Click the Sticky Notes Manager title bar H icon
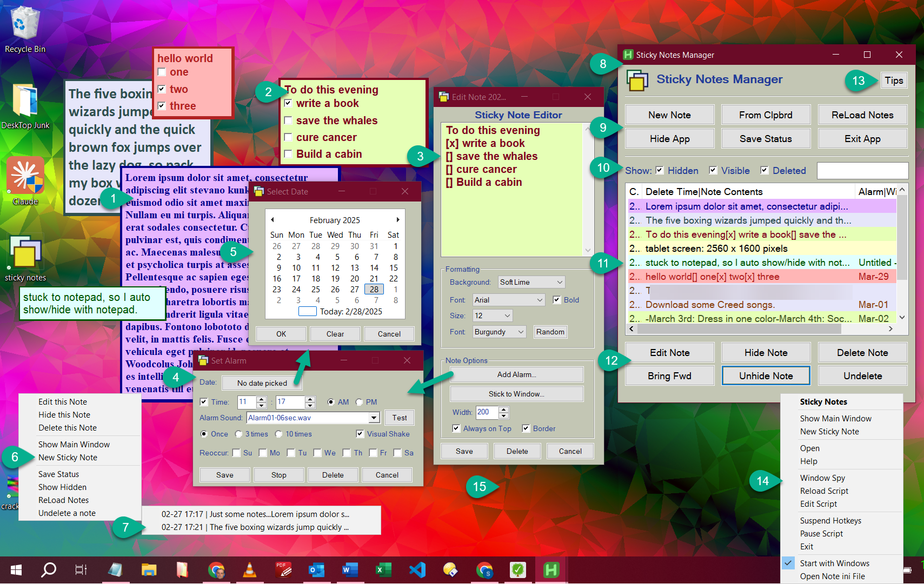The height and width of the screenshot is (584, 924). point(628,55)
